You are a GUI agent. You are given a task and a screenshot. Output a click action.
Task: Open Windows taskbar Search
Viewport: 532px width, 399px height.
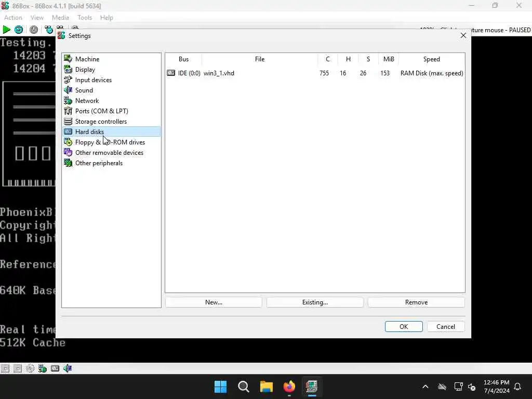(x=243, y=387)
